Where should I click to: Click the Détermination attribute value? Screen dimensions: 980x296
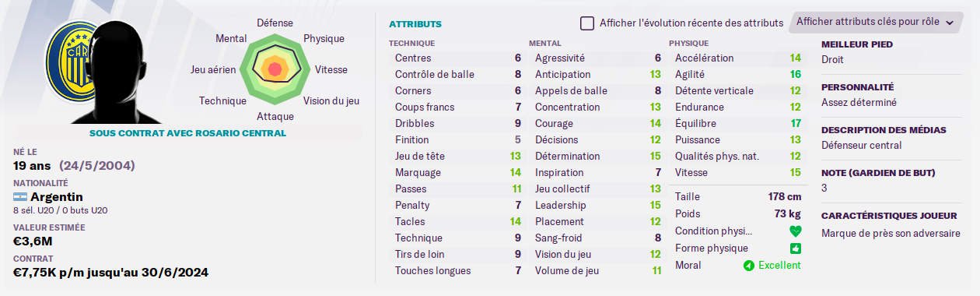(x=656, y=156)
